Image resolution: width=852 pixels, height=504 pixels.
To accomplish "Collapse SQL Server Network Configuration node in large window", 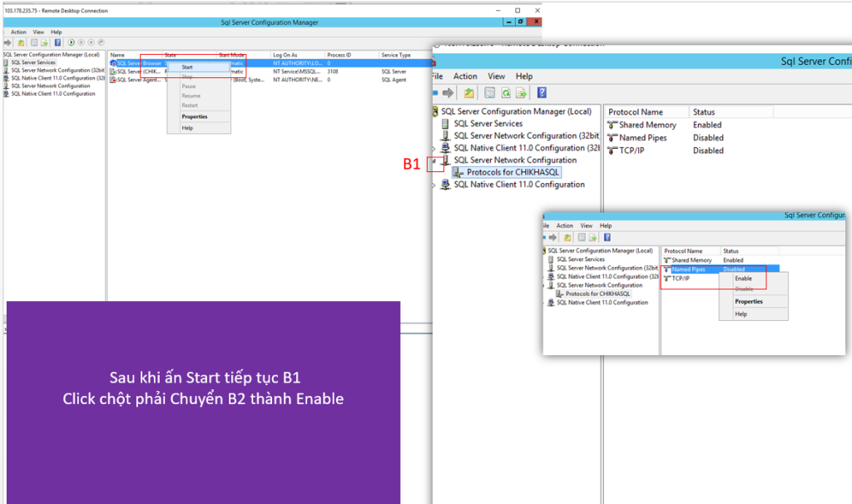I will (433, 161).
